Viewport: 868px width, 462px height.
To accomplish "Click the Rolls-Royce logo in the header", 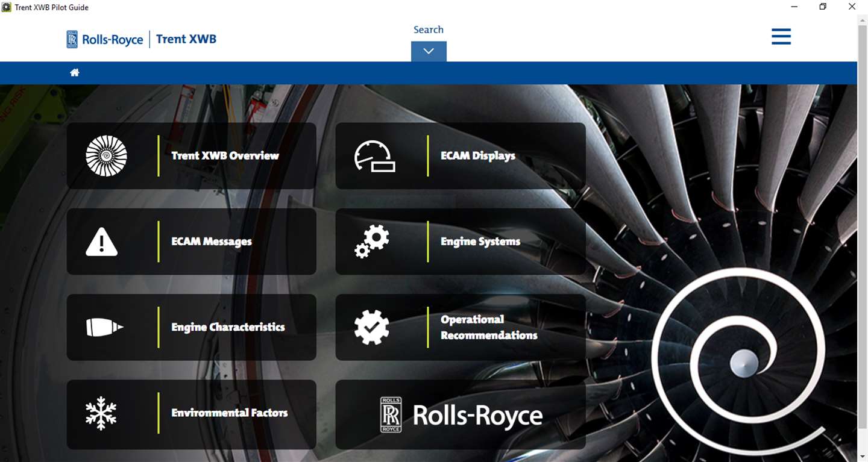I will (x=105, y=40).
